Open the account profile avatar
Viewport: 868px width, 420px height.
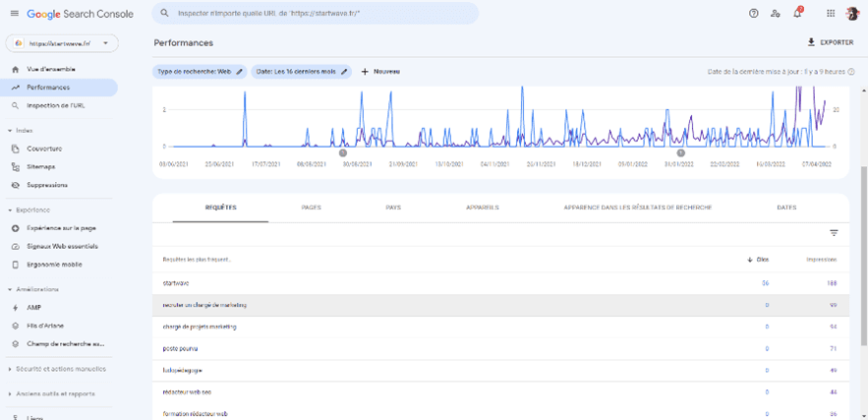[852, 14]
